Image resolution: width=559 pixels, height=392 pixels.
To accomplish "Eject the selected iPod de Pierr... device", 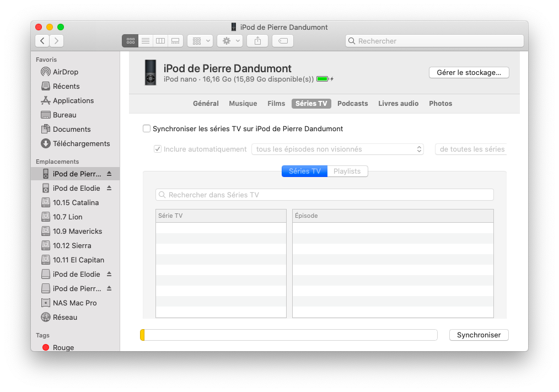I will pyautogui.click(x=109, y=174).
